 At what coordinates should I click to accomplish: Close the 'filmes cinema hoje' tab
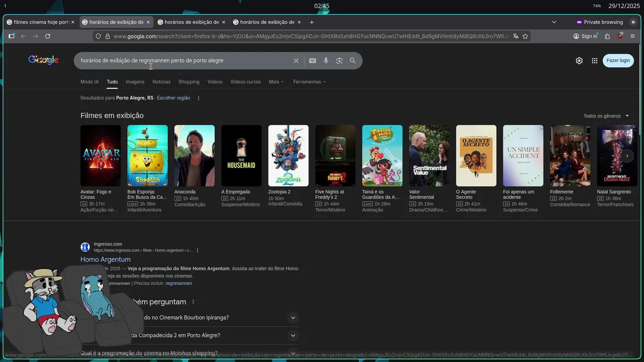tap(72, 22)
